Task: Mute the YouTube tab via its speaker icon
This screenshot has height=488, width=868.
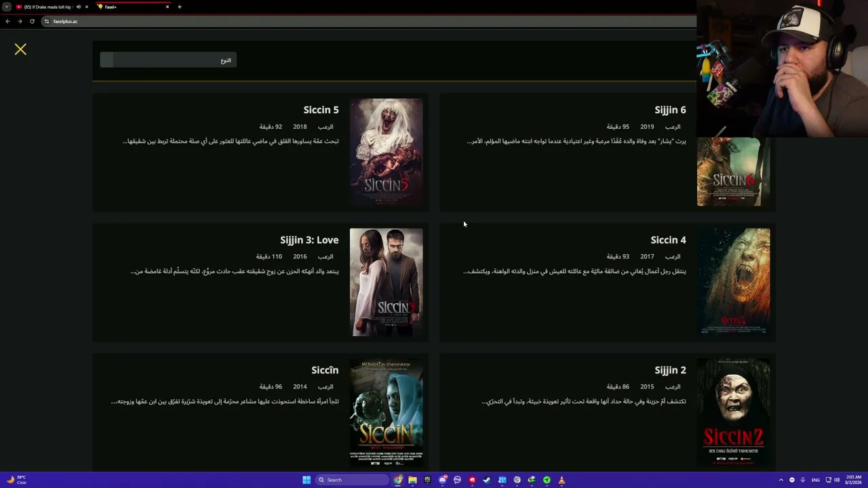Action: (78, 7)
